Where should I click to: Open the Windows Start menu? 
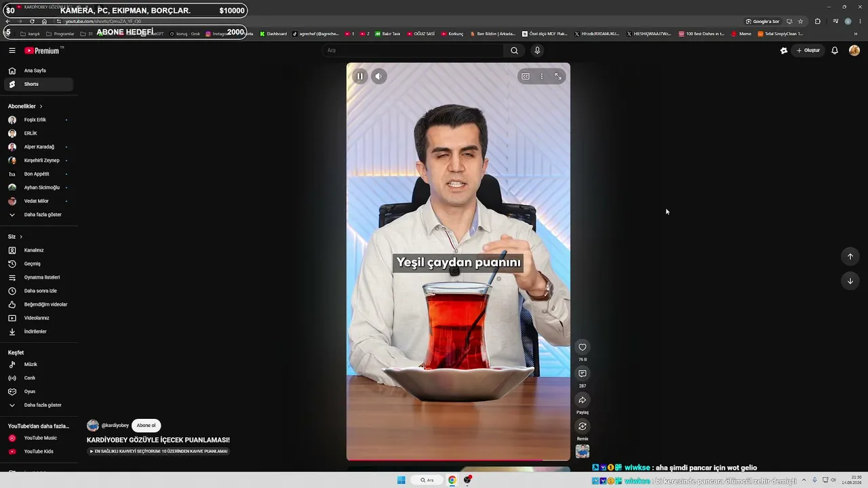click(x=401, y=481)
